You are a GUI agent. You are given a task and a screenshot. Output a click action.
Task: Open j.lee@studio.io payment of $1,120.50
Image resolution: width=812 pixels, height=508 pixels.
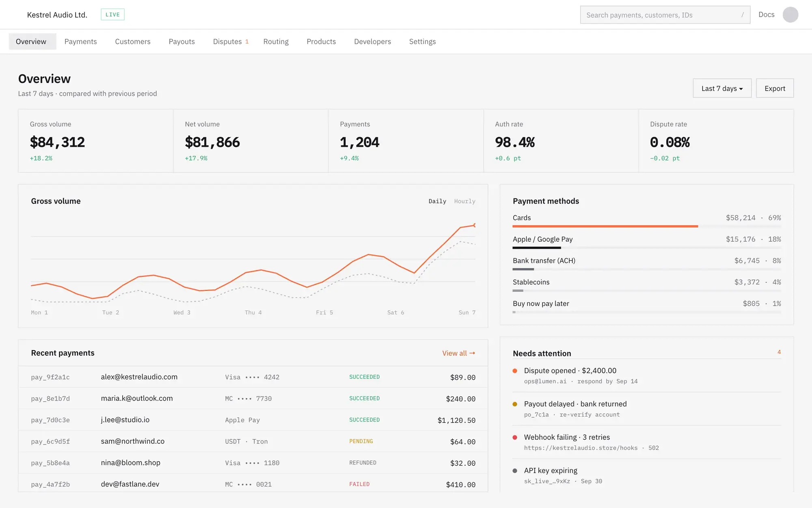point(253,420)
